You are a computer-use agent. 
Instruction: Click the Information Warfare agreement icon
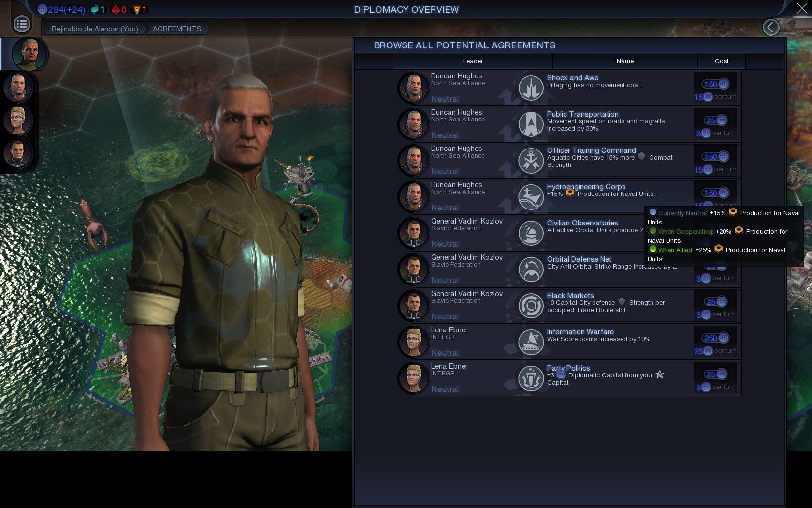coord(531,342)
